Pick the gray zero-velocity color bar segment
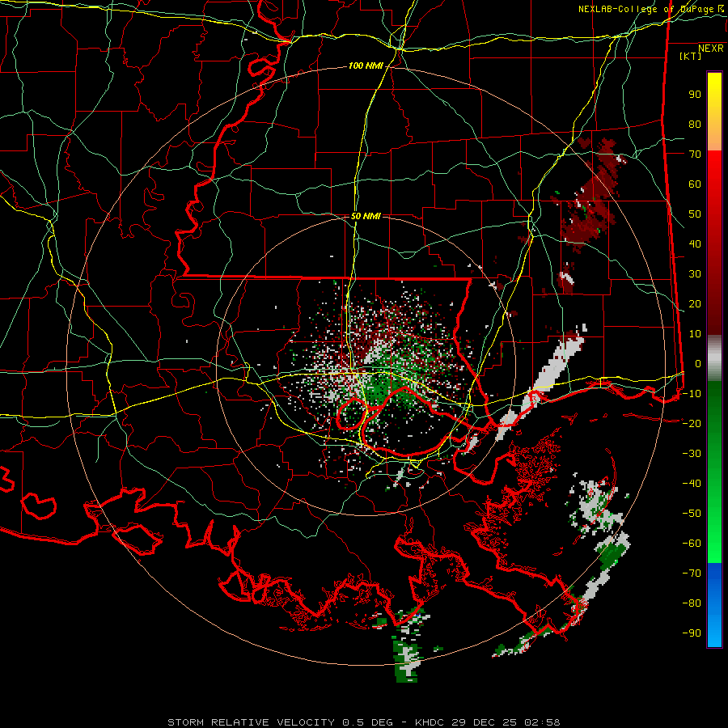The image size is (728, 728). [714, 358]
